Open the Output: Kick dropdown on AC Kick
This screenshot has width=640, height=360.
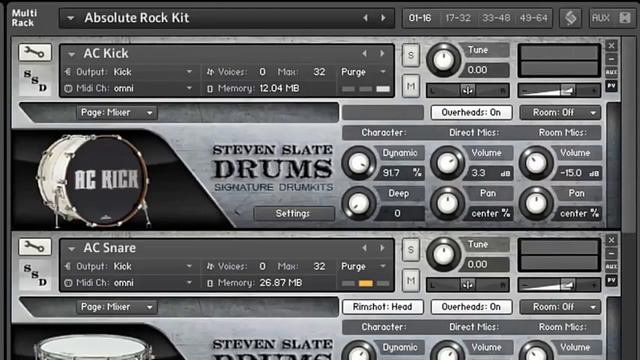coord(129,72)
